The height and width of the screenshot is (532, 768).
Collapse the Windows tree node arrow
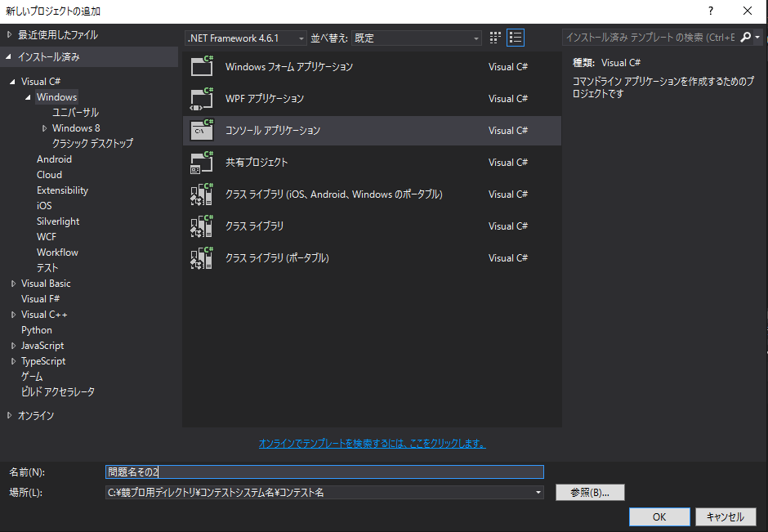coord(29,97)
